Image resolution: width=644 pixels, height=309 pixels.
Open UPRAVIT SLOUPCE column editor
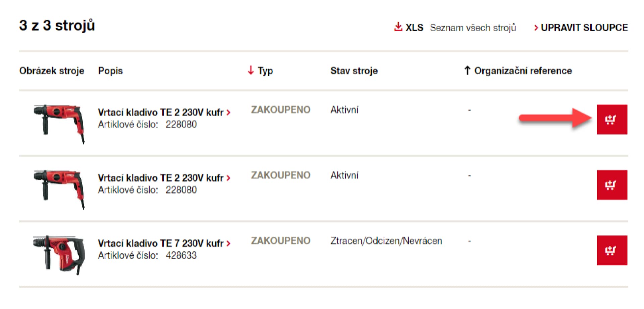point(581,28)
